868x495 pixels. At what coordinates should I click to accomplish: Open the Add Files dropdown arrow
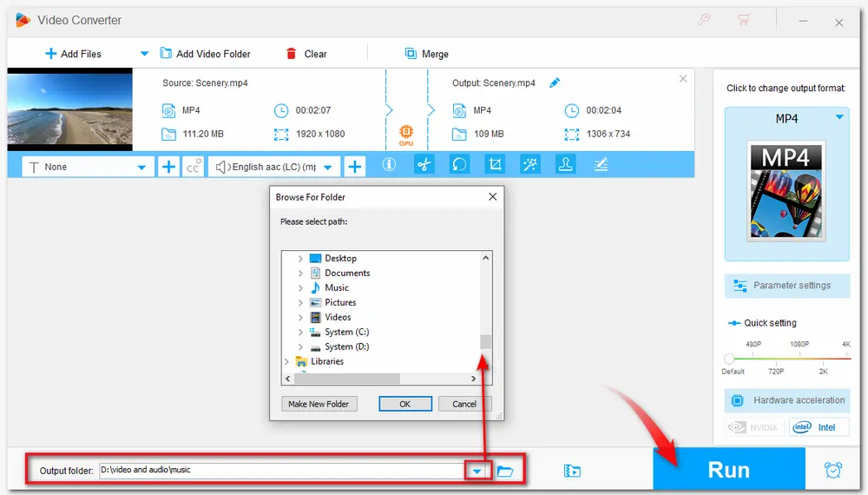point(144,54)
